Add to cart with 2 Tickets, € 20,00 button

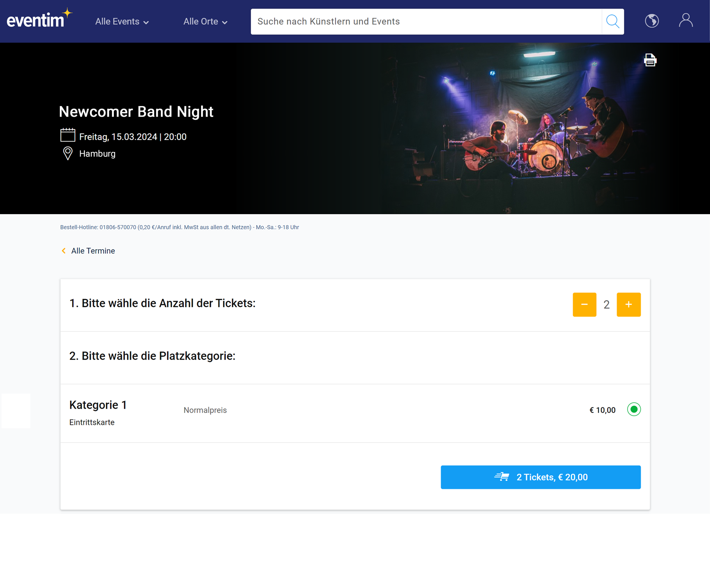(540, 477)
